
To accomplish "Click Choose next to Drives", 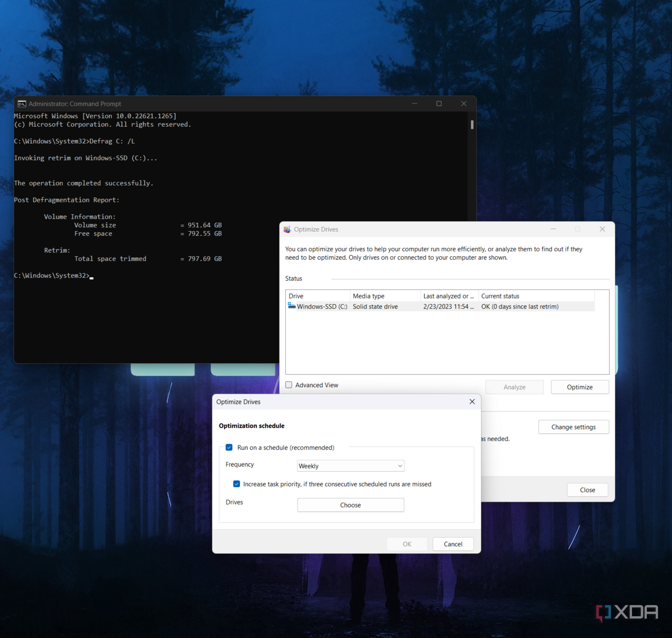I will point(350,505).
